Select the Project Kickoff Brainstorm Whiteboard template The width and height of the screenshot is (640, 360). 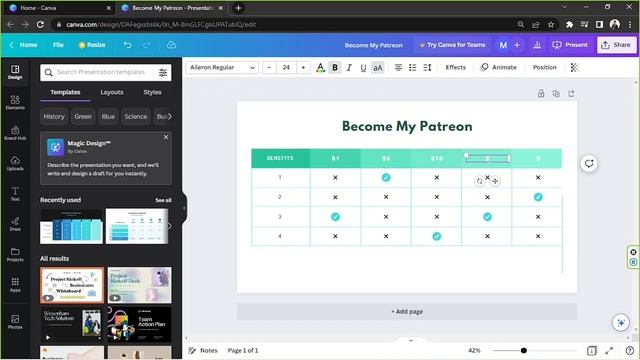72,285
